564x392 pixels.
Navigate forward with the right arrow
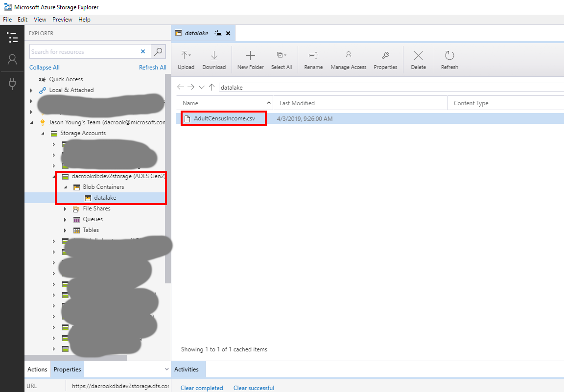click(191, 87)
